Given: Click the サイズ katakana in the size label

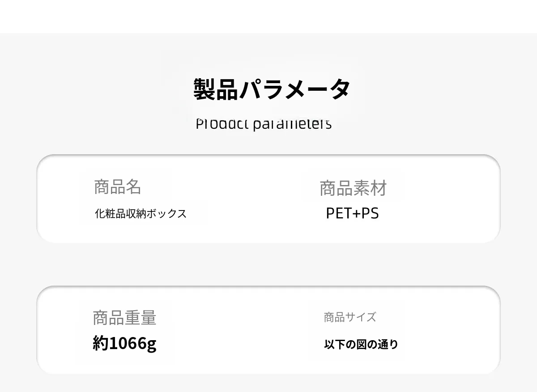Looking at the screenshot, I should coord(361,317).
